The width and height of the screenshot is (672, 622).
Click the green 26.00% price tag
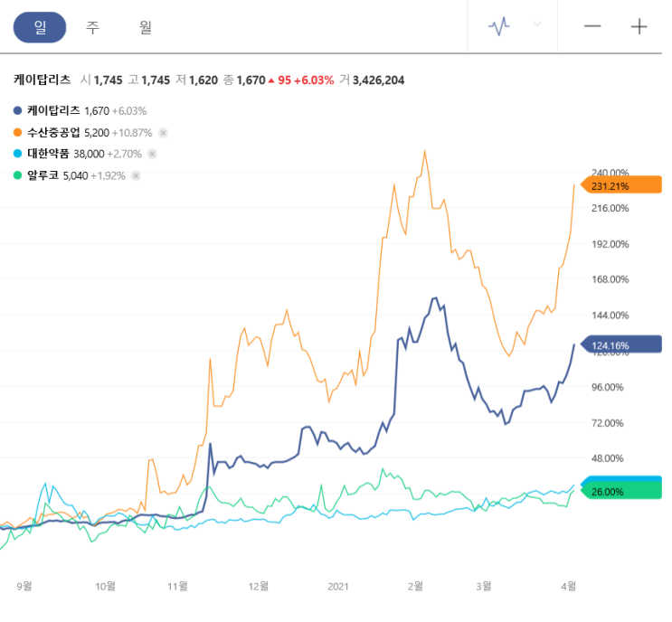pyautogui.click(x=621, y=491)
